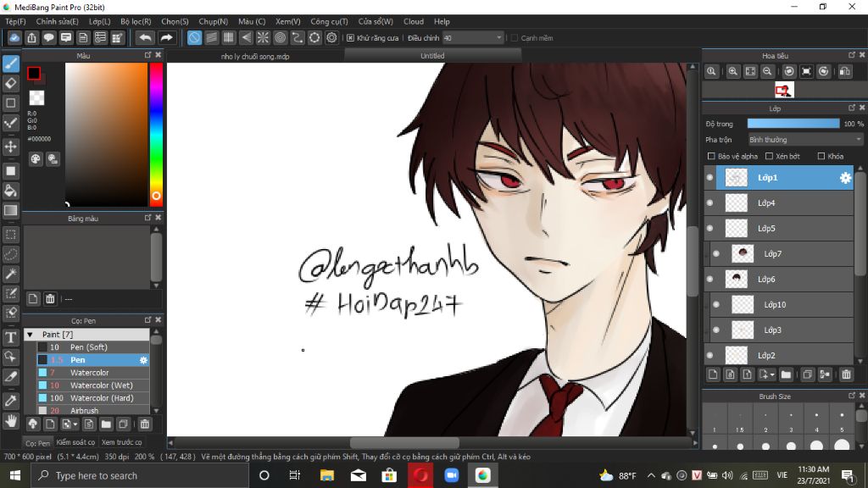This screenshot has height=488, width=868.
Task: Click the Windows search box
Action: (x=140, y=475)
